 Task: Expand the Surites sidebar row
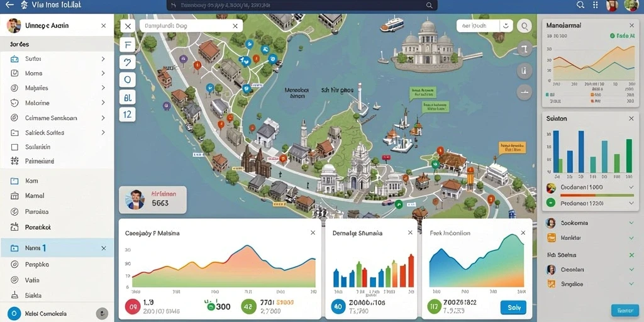click(x=103, y=58)
